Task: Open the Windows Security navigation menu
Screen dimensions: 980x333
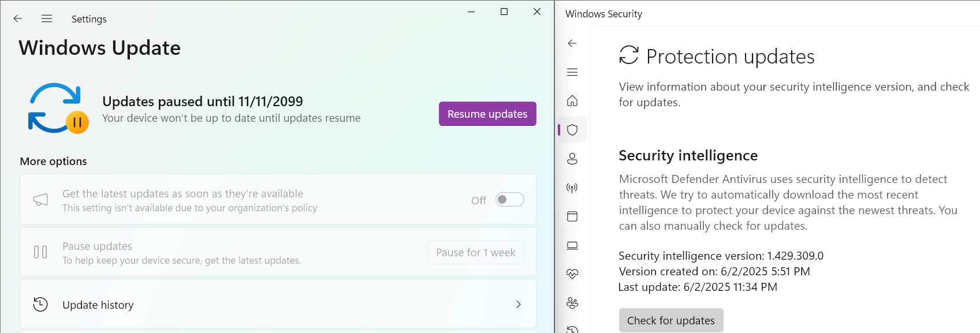Action: 572,72
